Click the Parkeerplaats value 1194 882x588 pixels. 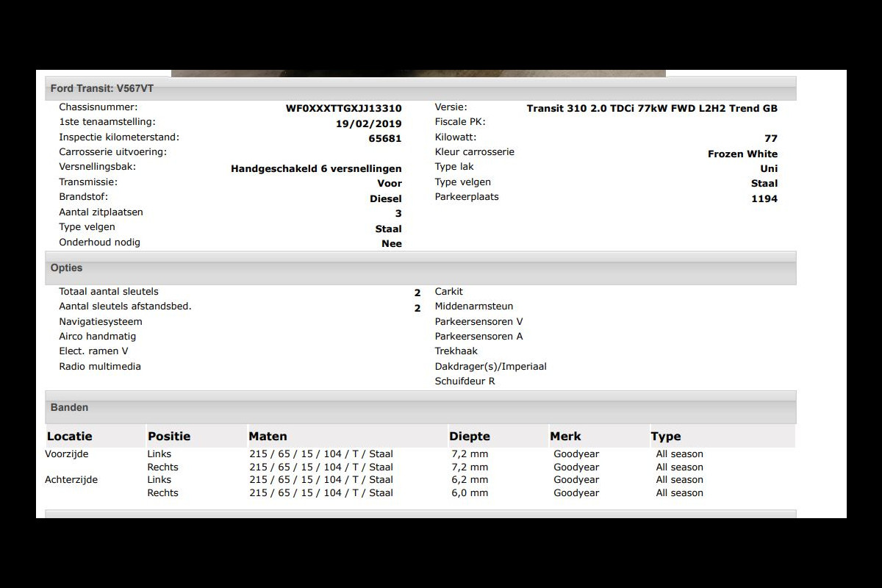(764, 198)
